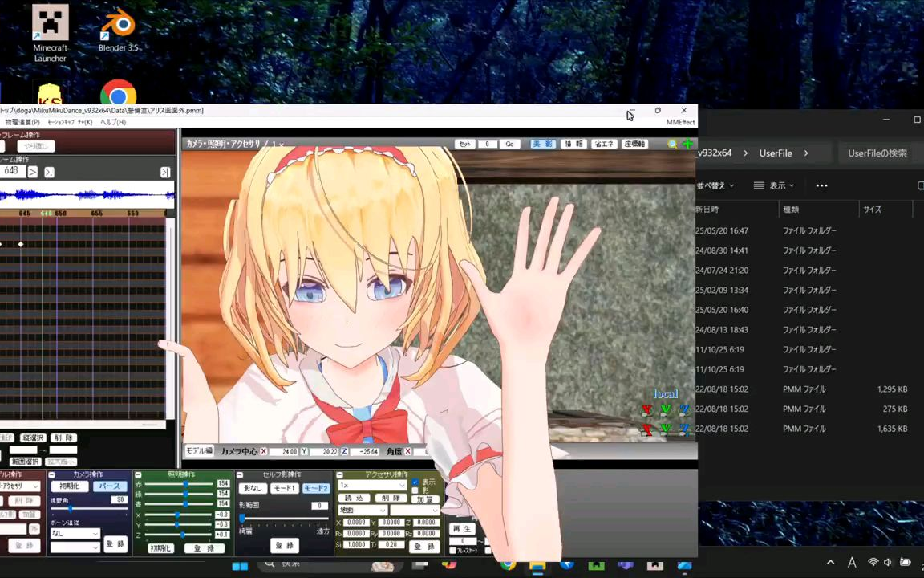The width and height of the screenshot is (924, 578).
Task: Open the three-dots menu in Explorer toolbar
Action: (x=821, y=185)
